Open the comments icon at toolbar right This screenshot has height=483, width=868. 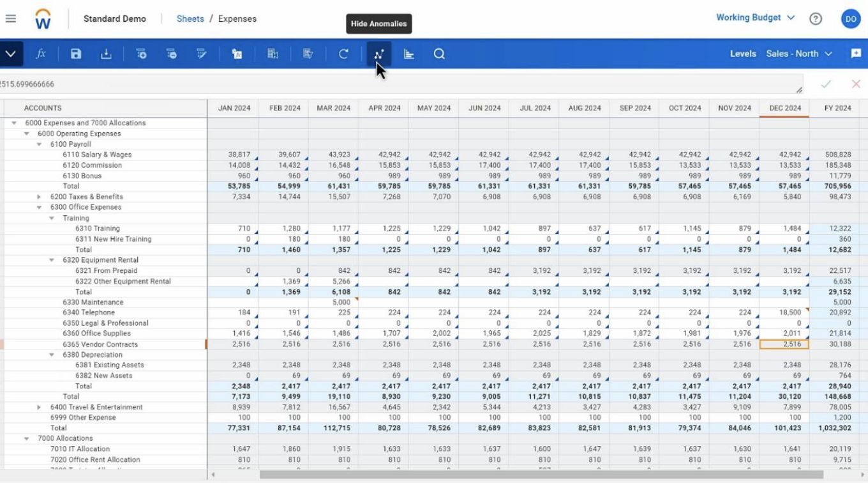click(856, 54)
